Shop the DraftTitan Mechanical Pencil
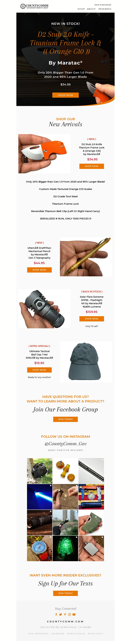131x644 pixels. (x=39, y=270)
